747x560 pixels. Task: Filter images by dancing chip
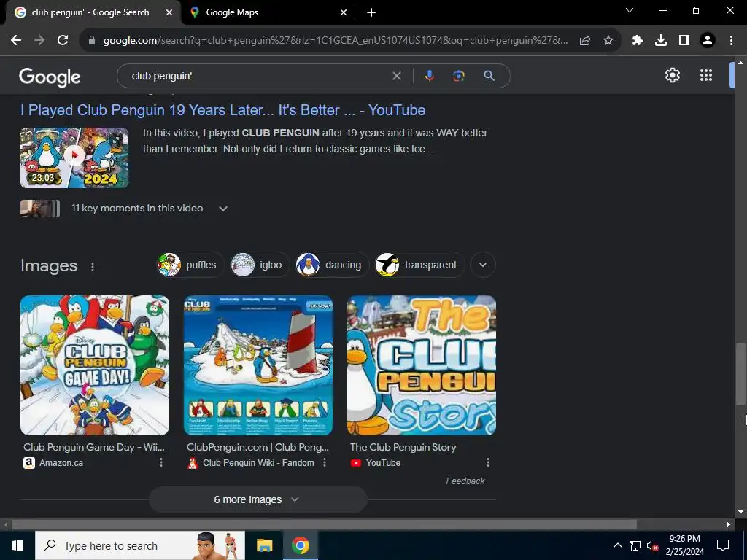pyautogui.click(x=332, y=265)
